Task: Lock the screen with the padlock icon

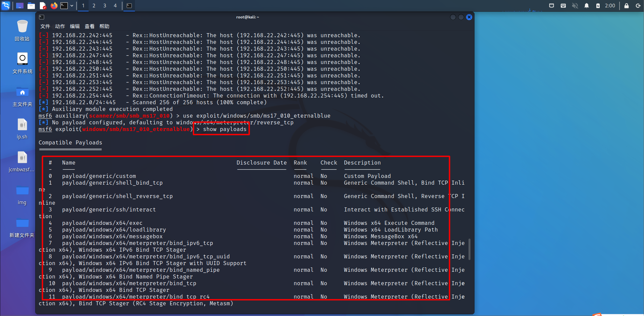Action: 626,6
